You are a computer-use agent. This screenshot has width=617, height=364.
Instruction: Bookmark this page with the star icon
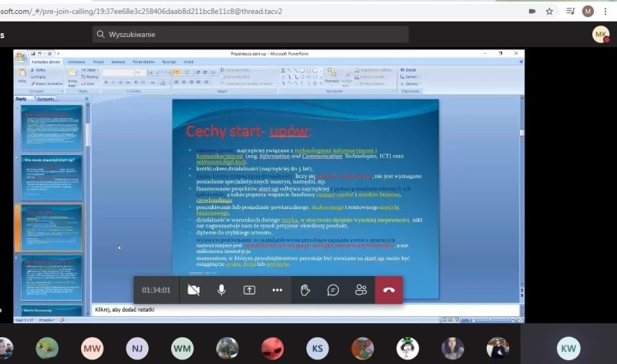[549, 12]
